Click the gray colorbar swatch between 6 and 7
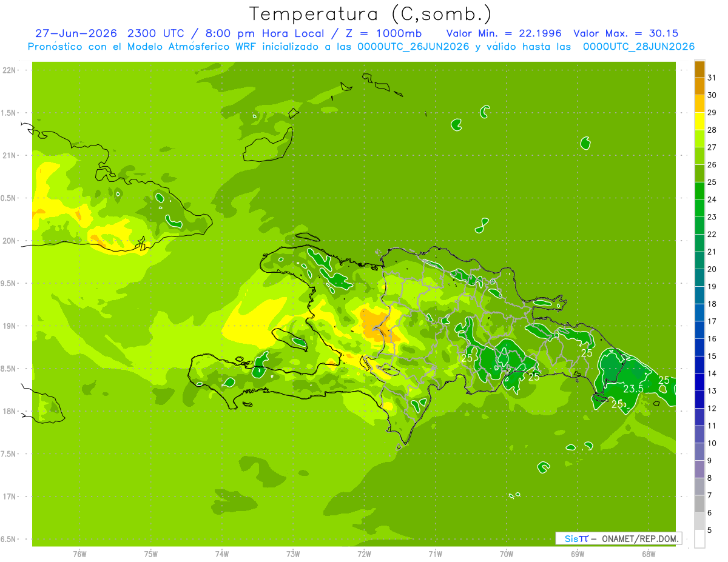The width and height of the screenshot is (728, 562). [x=699, y=504]
